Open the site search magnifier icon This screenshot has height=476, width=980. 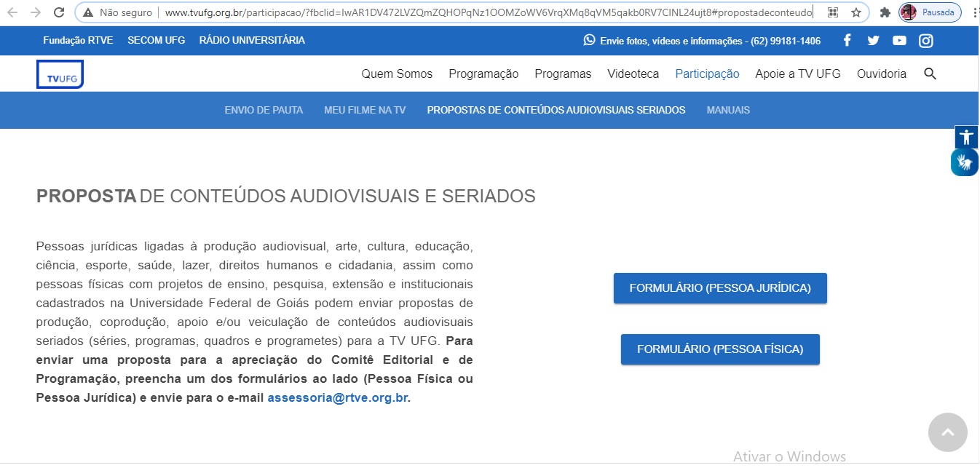pos(930,74)
